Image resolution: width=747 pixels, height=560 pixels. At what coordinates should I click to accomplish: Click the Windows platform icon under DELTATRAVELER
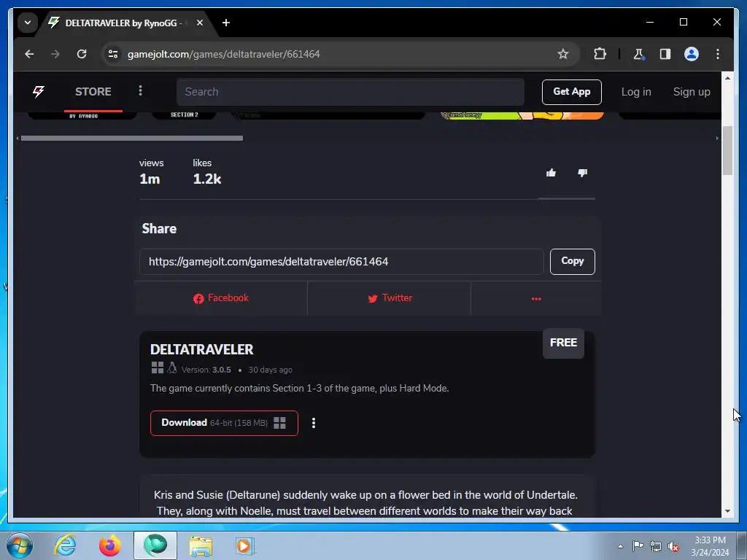tap(158, 367)
